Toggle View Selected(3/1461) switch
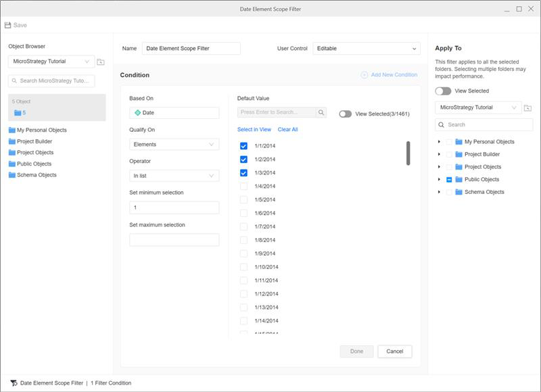 (345, 114)
